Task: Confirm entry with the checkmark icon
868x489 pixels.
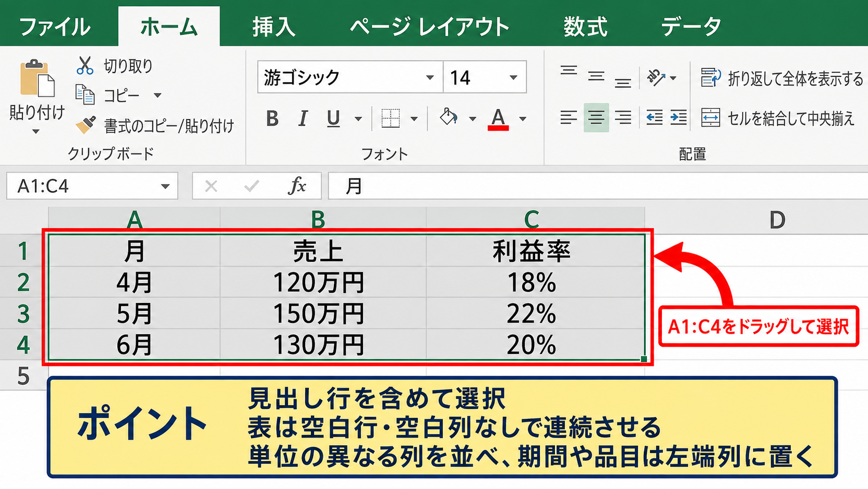Action: [252, 186]
